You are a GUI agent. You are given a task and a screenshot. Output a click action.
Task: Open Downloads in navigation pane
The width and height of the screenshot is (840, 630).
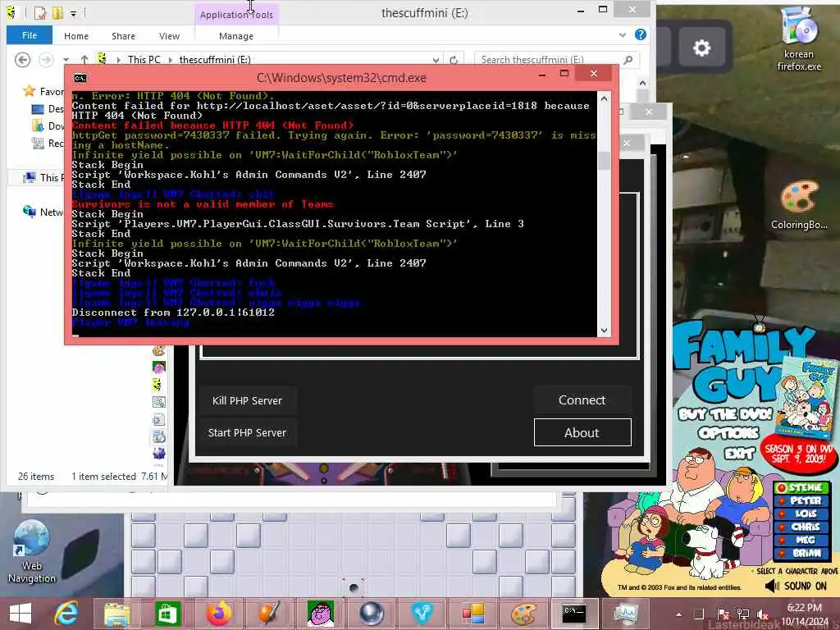(48, 126)
